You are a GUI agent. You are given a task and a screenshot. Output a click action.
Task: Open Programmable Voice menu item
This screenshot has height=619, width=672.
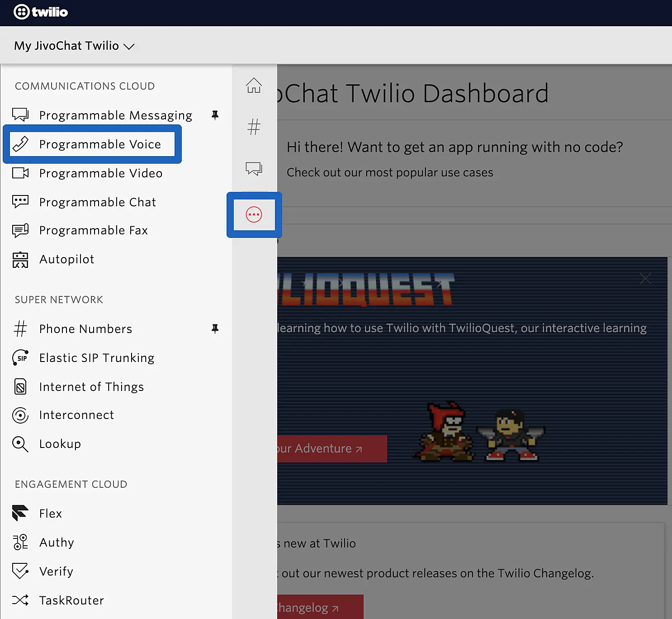(x=99, y=144)
